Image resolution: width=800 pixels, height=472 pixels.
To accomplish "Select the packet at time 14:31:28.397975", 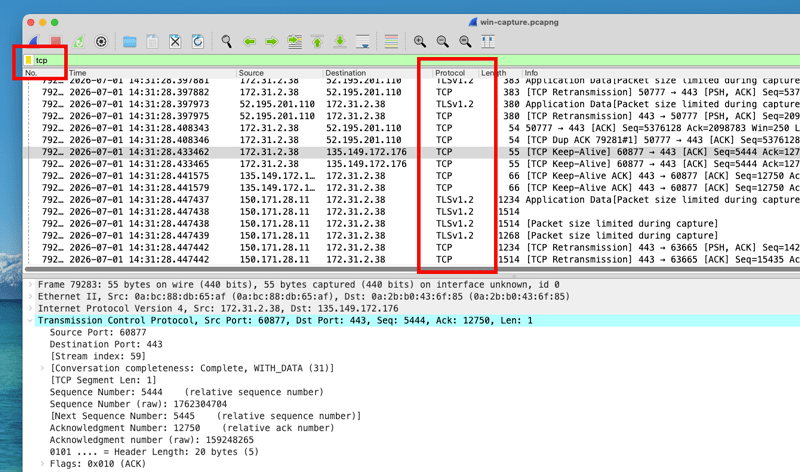I will 411,116.
